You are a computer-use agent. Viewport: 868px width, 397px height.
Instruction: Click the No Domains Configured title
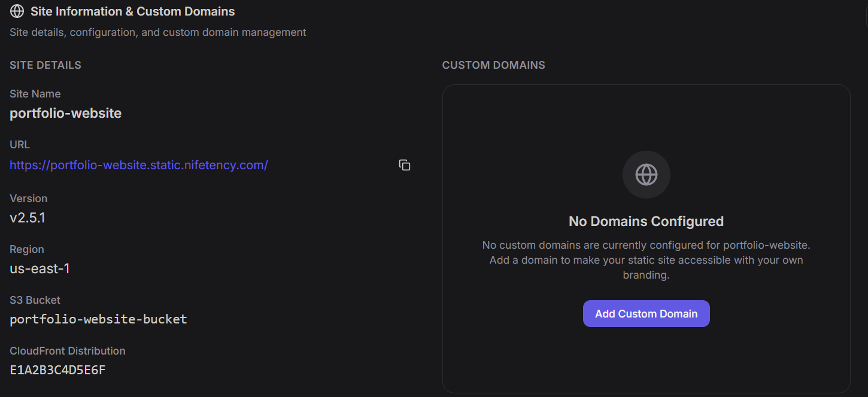pos(647,221)
